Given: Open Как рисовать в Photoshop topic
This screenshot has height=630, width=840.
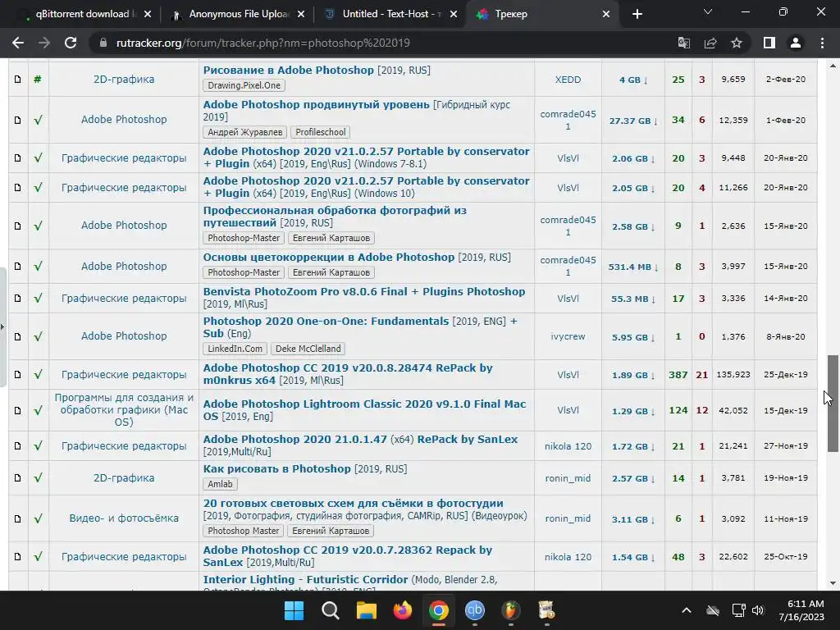Looking at the screenshot, I should [x=276, y=468].
